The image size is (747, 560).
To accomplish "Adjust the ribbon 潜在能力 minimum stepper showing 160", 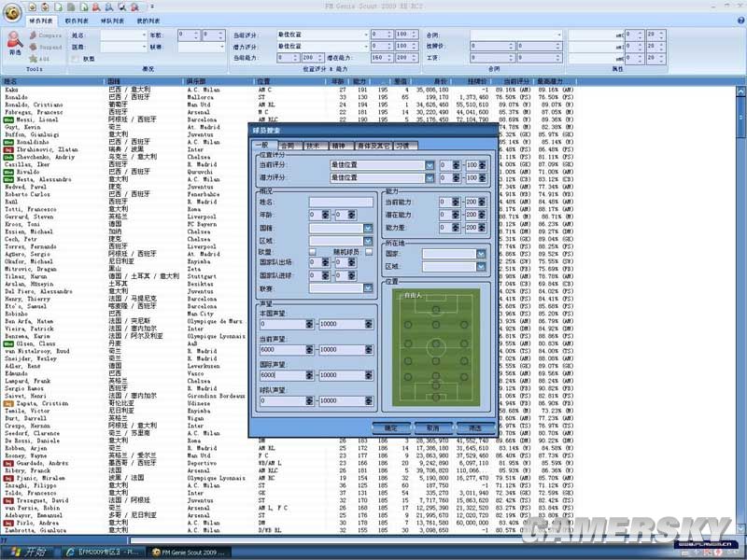I will 390,58.
